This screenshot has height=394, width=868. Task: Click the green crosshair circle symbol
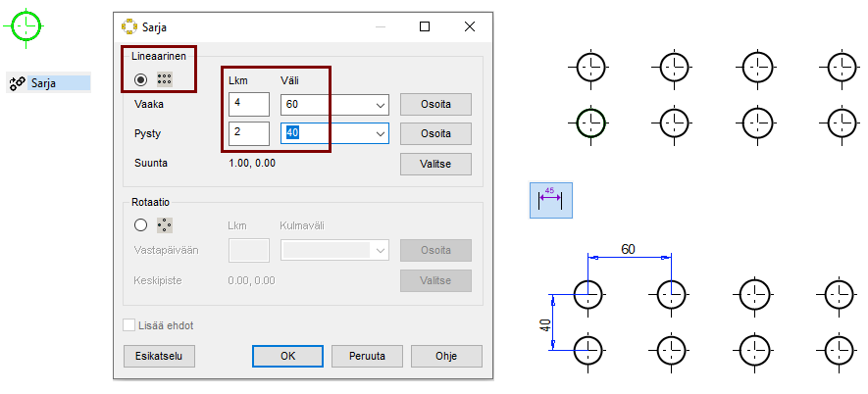pos(26,26)
